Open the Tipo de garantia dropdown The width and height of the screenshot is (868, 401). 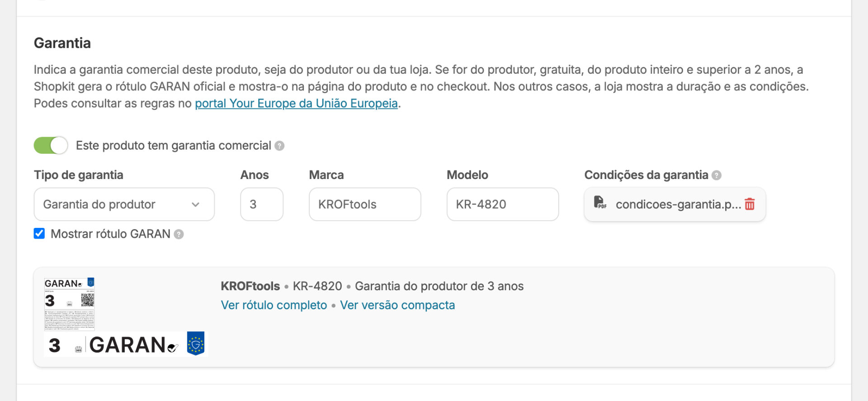[x=124, y=204]
